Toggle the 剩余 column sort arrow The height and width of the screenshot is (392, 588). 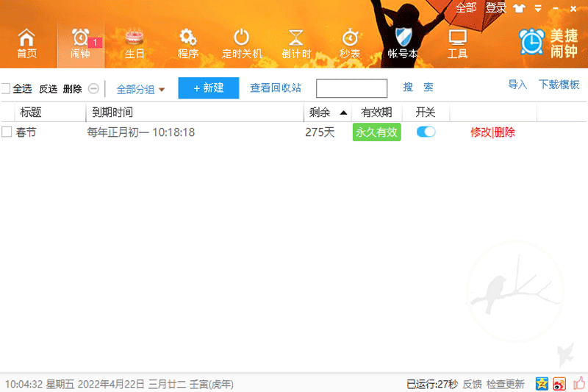[343, 113]
